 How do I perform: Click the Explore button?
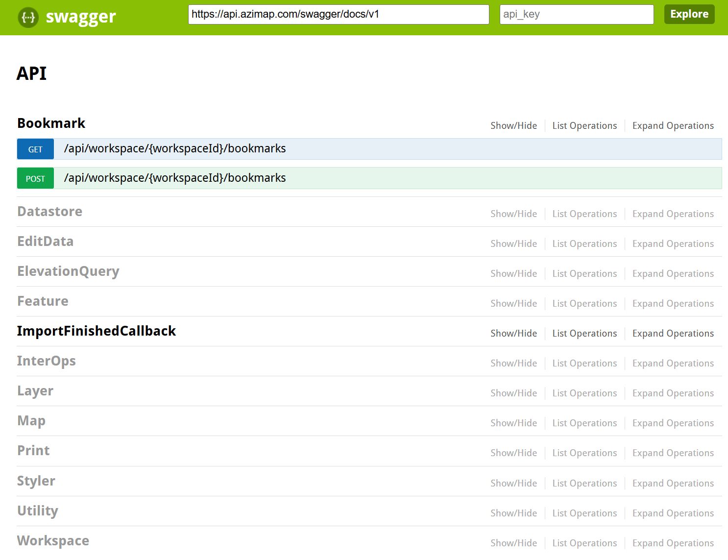point(689,14)
